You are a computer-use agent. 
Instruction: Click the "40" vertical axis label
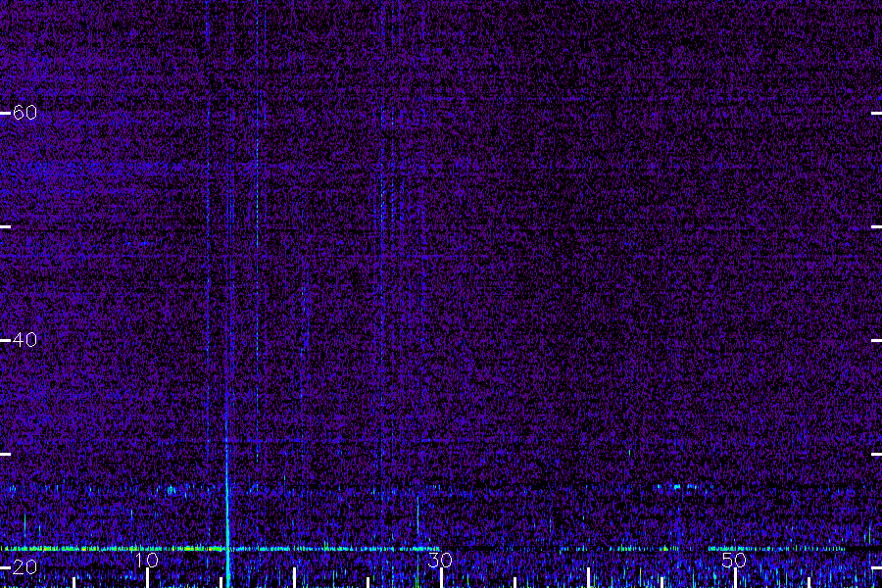(24, 340)
